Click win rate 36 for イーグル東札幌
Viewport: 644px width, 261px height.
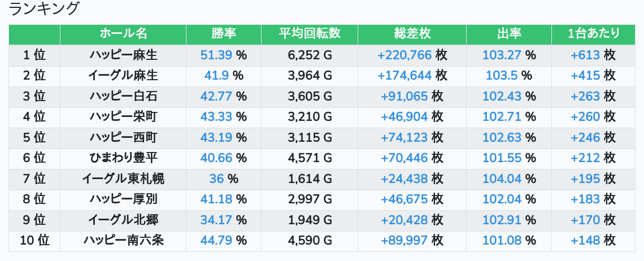[216, 179]
